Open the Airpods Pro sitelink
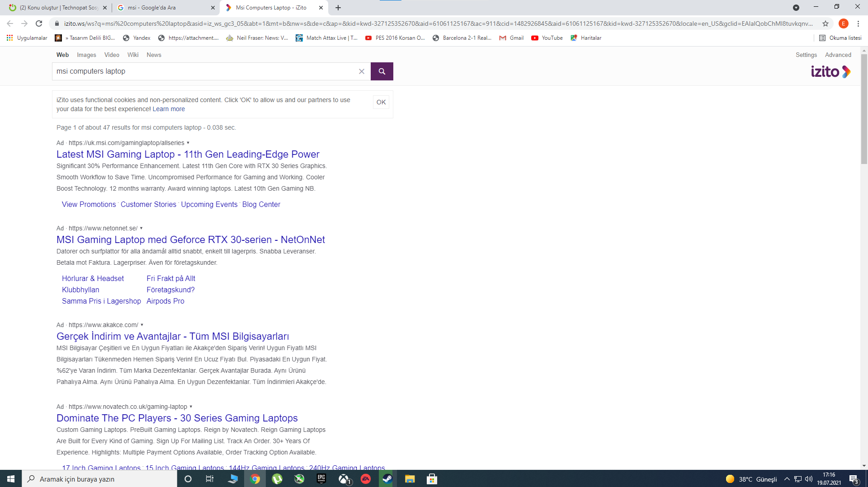Image resolution: width=868 pixels, height=487 pixels. [x=165, y=301]
